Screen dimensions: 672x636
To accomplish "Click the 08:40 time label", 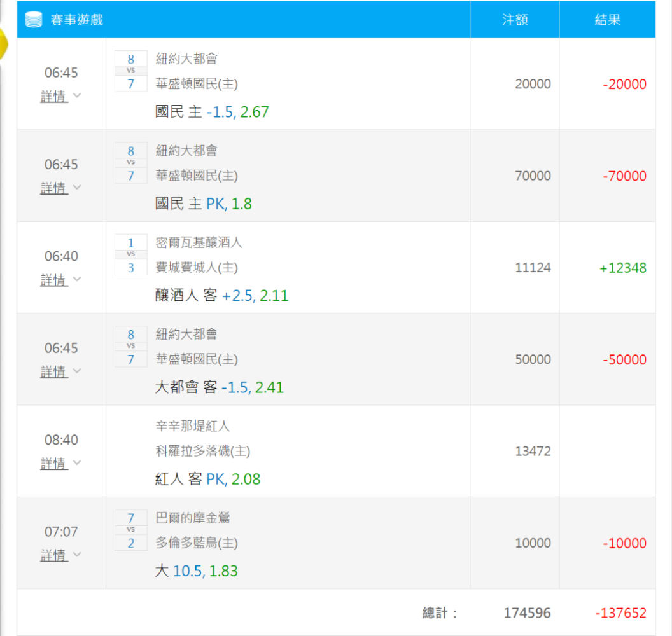I will pos(61,440).
